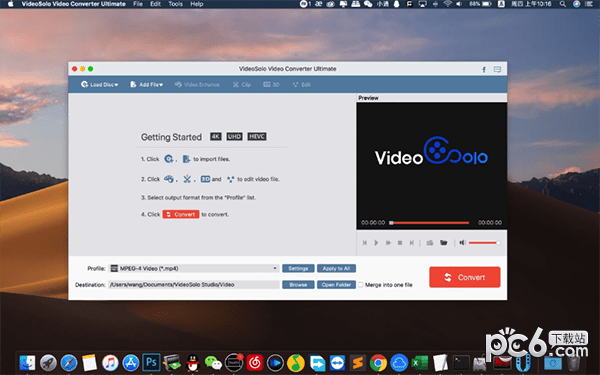Viewport: 600px width, 375px height.
Task: Open Spotlight search in the menu bar
Action: click(x=562, y=4)
